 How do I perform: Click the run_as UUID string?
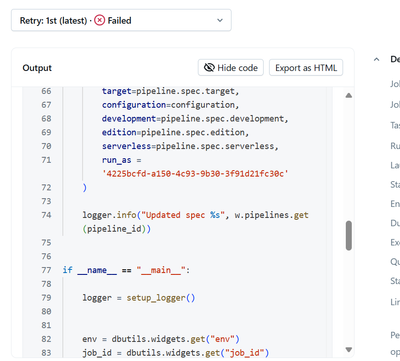point(195,174)
